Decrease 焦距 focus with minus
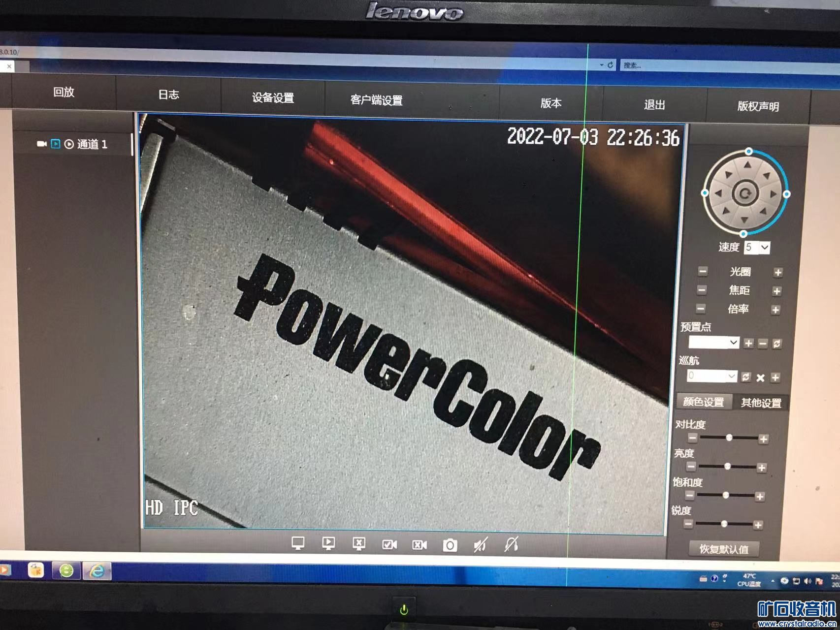840x630 pixels. click(x=702, y=290)
